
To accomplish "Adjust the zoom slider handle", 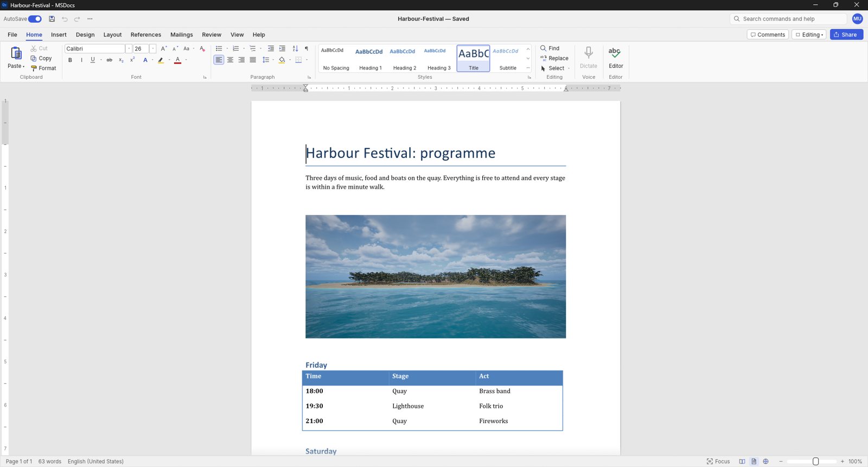I will (x=815, y=462).
